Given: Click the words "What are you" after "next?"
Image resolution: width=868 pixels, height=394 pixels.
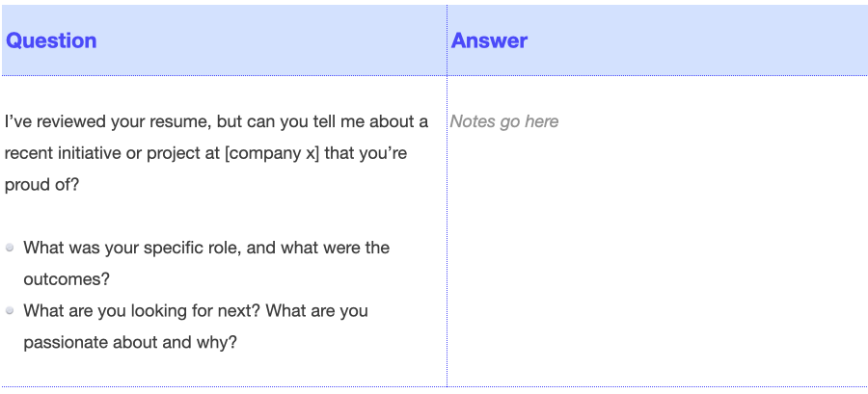Looking at the screenshot, I should coord(316,310).
